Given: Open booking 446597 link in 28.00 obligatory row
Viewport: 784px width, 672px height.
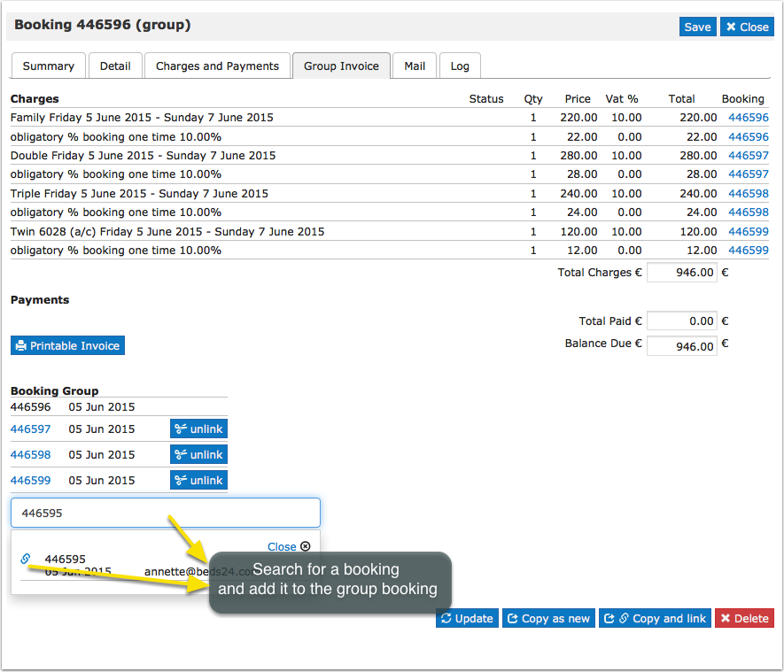Looking at the screenshot, I should click(x=748, y=174).
